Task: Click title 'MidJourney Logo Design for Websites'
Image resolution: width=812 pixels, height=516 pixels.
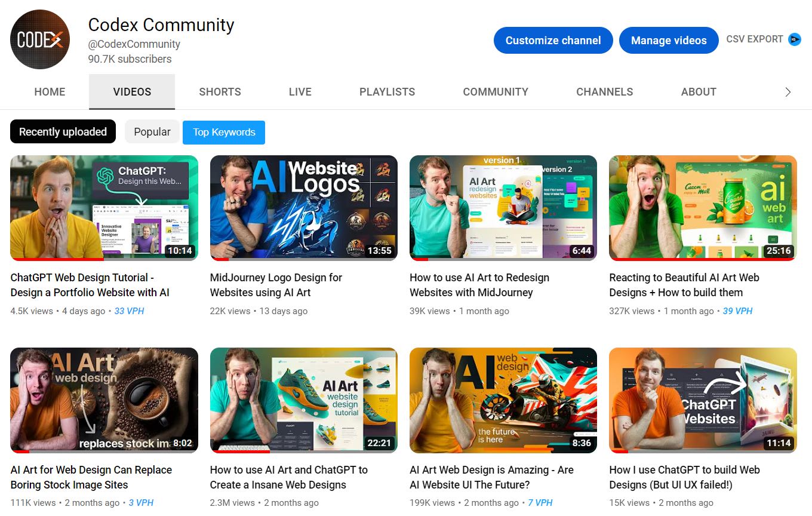Action: click(x=276, y=285)
